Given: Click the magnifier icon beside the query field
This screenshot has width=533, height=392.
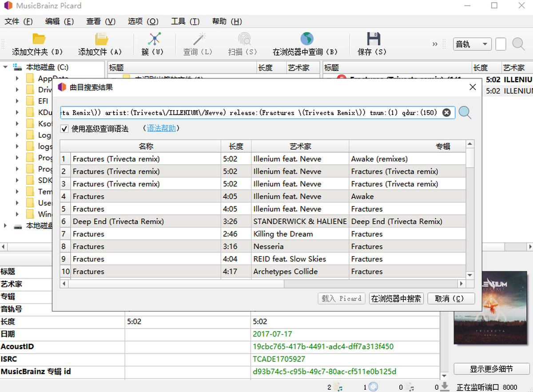Looking at the screenshot, I should click(x=465, y=113).
